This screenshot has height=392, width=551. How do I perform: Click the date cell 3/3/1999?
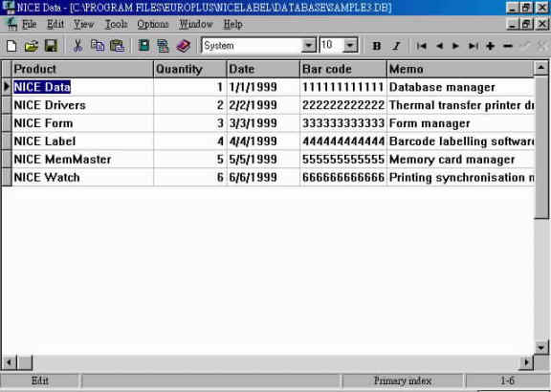click(264, 123)
